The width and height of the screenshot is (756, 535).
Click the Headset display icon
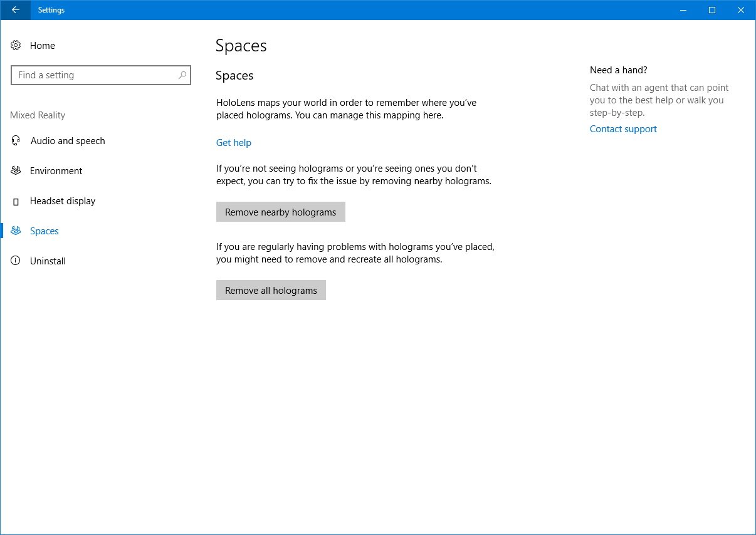16,202
